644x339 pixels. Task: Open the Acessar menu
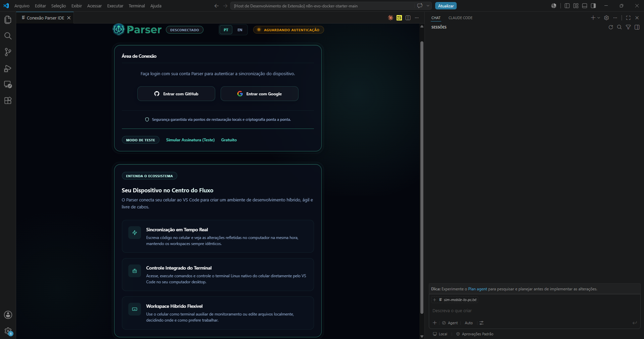(x=94, y=6)
